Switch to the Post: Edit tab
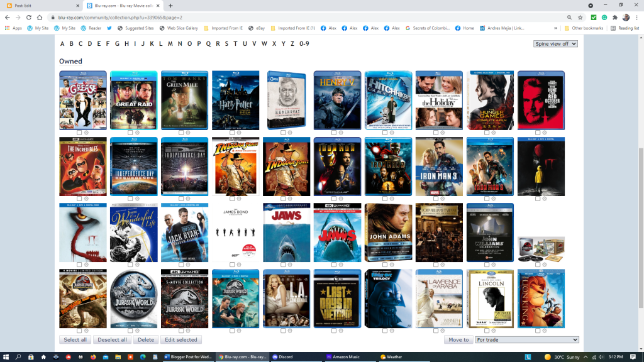Image resolution: width=644 pixels, height=362 pixels. [38, 6]
